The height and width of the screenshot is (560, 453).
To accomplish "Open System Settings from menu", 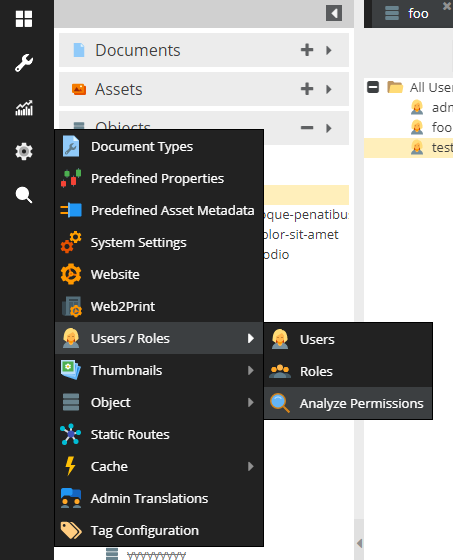I will (x=159, y=242).
